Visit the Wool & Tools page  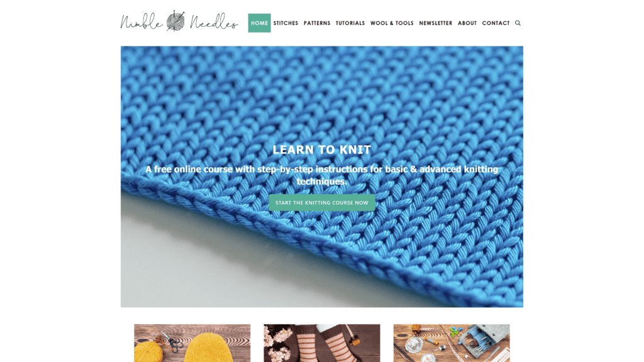[392, 23]
